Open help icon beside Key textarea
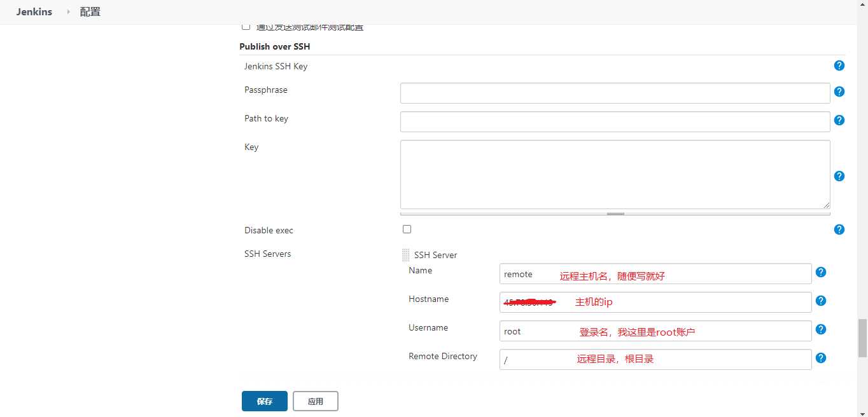 click(839, 176)
